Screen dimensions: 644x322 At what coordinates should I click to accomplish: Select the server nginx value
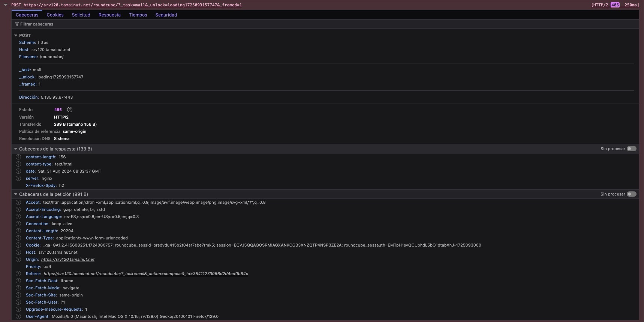(47, 178)
